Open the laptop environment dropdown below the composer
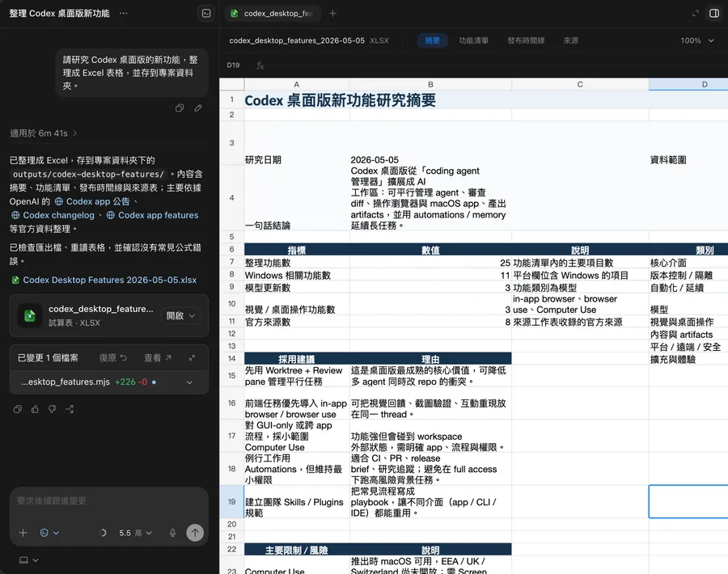This screenshot has height=574, width=728. [x=28, y=560]
